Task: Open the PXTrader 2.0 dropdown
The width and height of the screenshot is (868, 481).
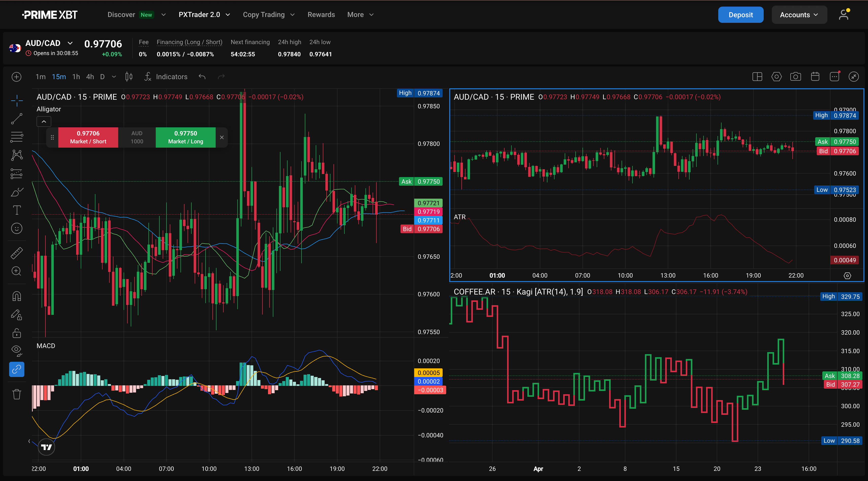Action: click(x=204, y=14)
